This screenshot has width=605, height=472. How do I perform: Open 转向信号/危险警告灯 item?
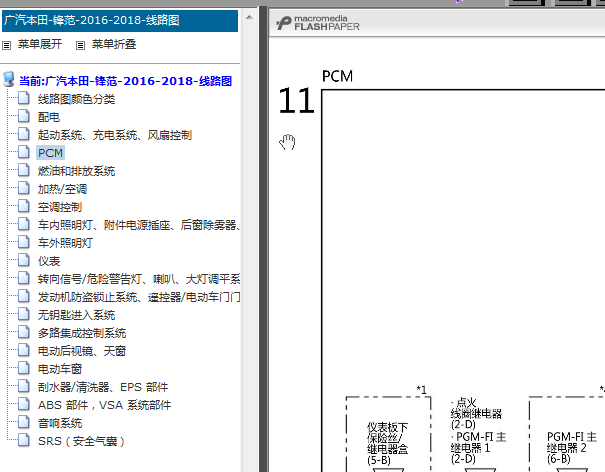point(139,279)
